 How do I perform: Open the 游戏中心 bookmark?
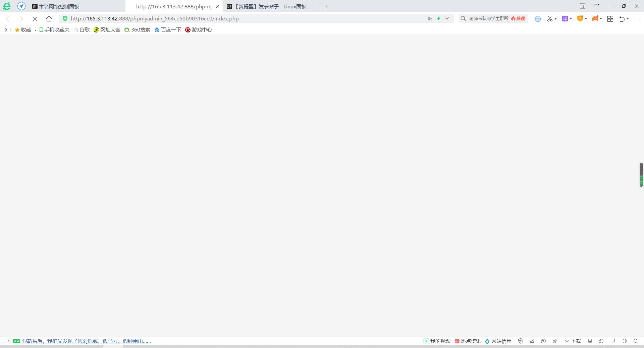click(199, 30)
